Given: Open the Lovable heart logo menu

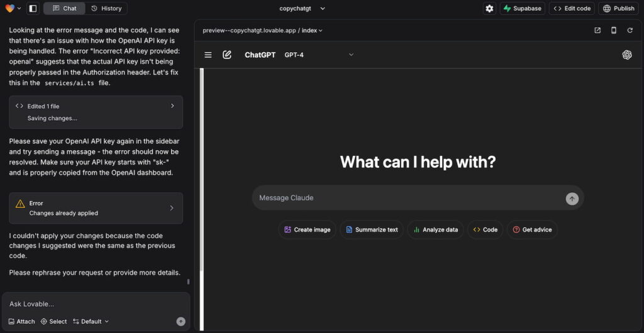Looking at the screenshot, I should 13,8.
